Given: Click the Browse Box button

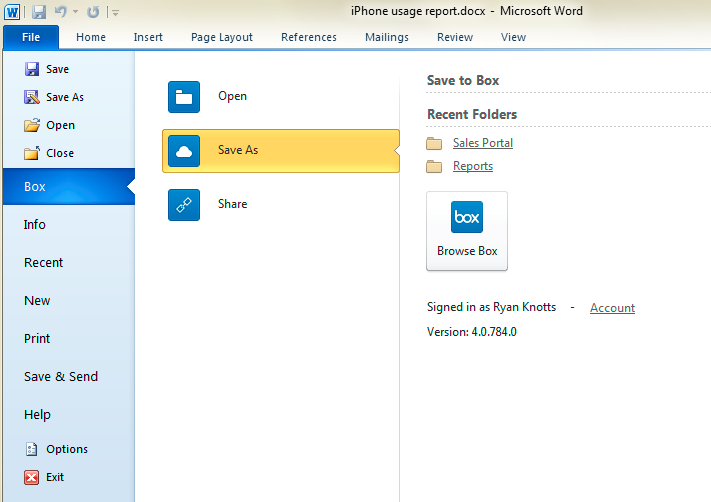Looking at the screenshot, I should [467, 231].
